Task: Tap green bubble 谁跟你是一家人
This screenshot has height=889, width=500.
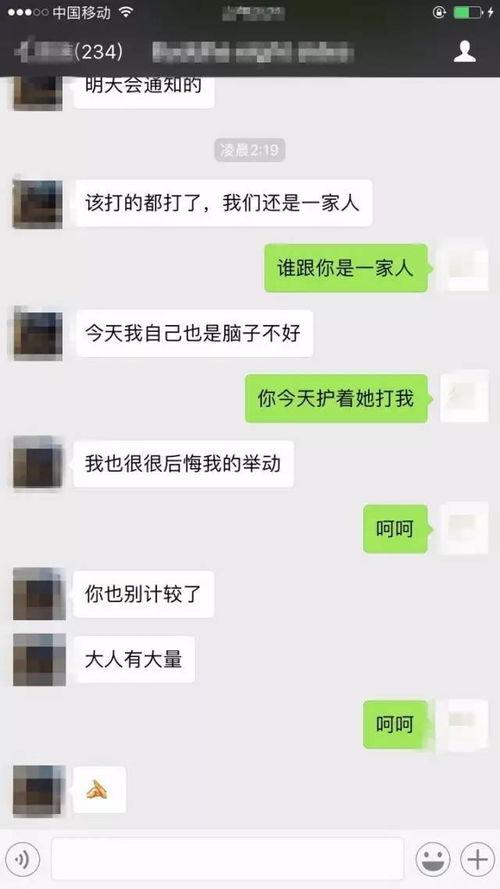Action: pyautogui.click(x=345, y=268)
